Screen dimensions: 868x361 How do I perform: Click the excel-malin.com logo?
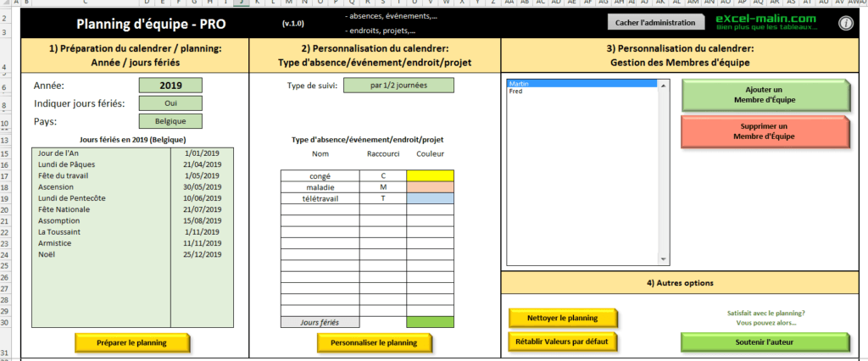766,22
